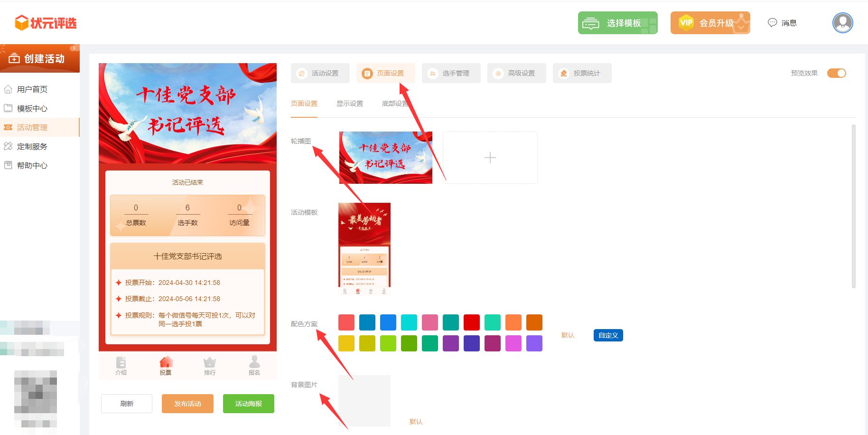868x435 pixels.
Task: Switch to the 显示设置 sub-tab
Action: coord(349,104)
